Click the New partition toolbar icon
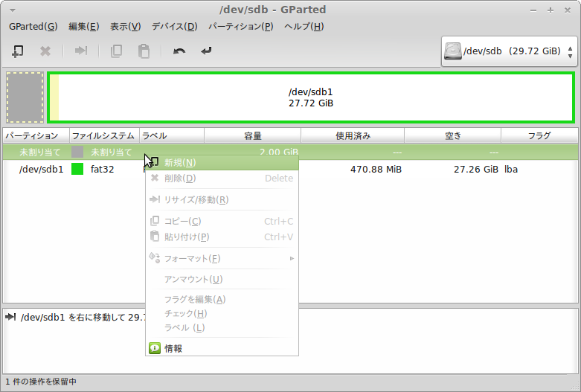Screen dimensions: 581x392 pos(17,51)
